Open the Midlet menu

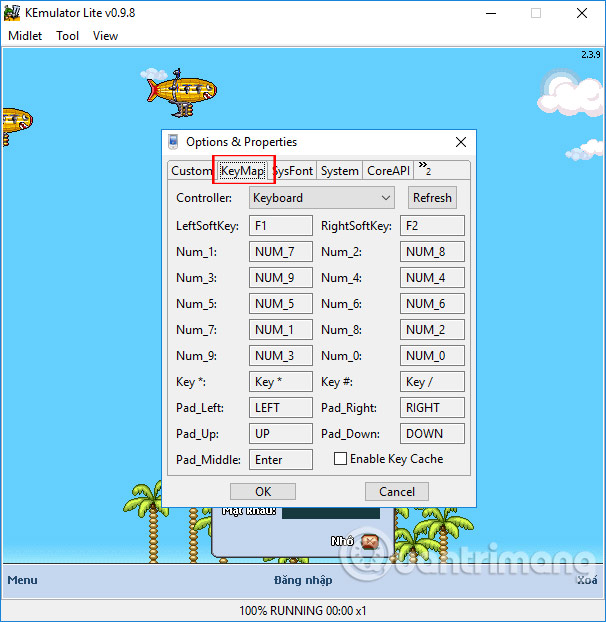[x=25, y=36]
